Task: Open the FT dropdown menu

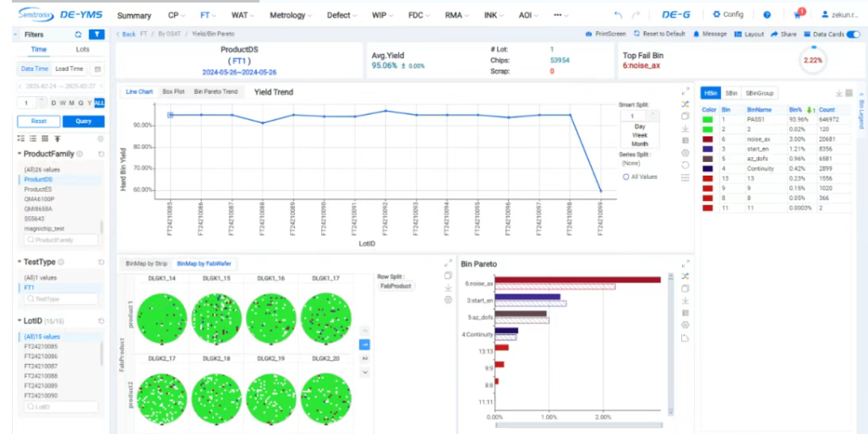Action: pyautogui.click(x=209, y=15)
